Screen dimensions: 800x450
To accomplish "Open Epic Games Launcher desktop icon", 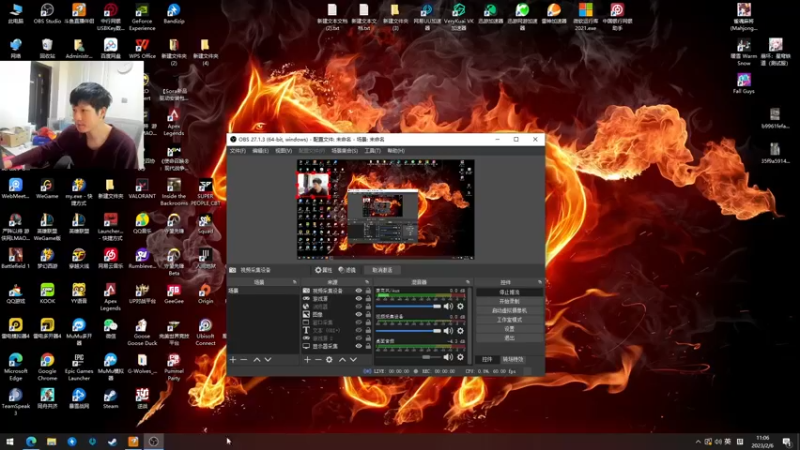I will tap(79, 362).
